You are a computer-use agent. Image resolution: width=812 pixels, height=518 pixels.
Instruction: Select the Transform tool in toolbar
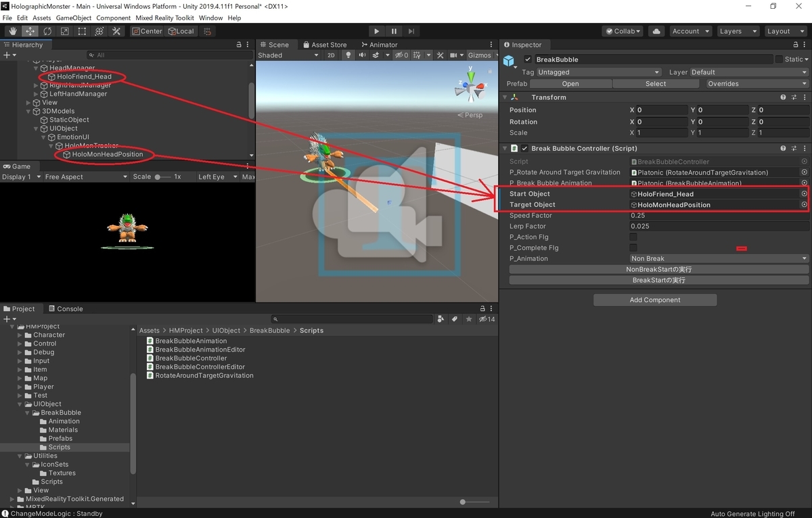coord(99,31)
